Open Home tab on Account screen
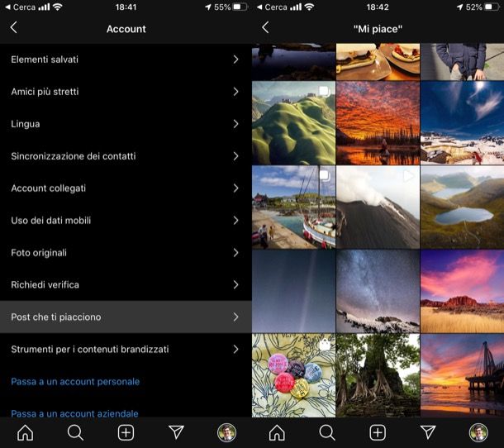 click(25, 432)
